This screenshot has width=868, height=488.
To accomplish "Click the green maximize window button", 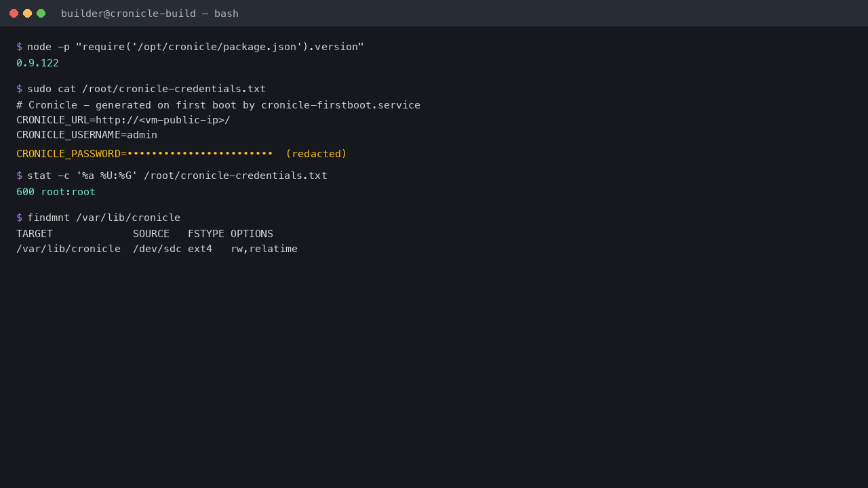I will [x=41, y=14].
